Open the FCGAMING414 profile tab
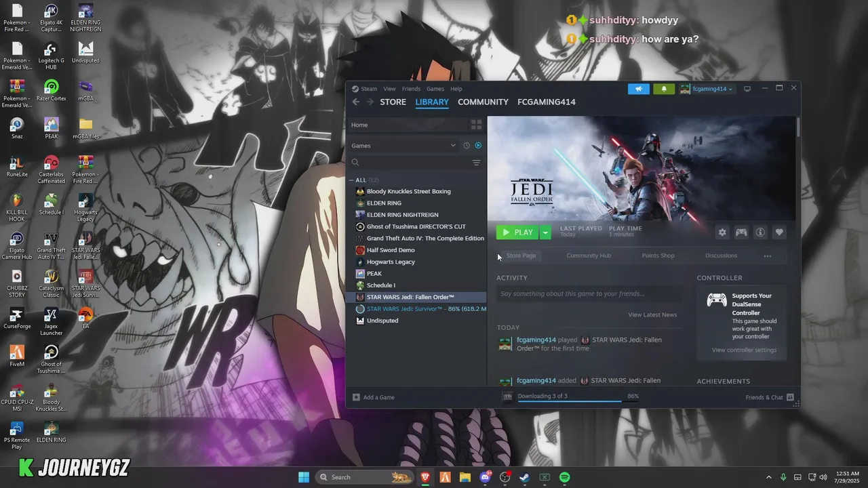 [x=547, y=102]
